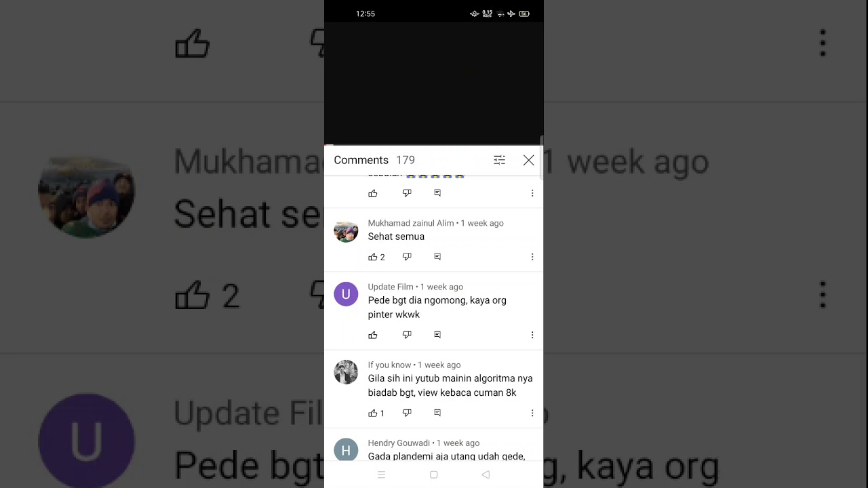Open more options for If you know comment

coord(532,413)
